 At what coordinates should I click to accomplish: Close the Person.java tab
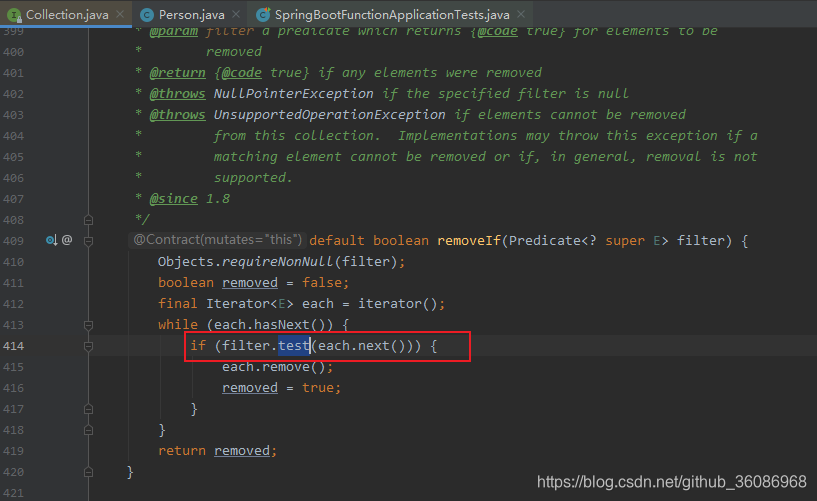[x=236, y=14]
